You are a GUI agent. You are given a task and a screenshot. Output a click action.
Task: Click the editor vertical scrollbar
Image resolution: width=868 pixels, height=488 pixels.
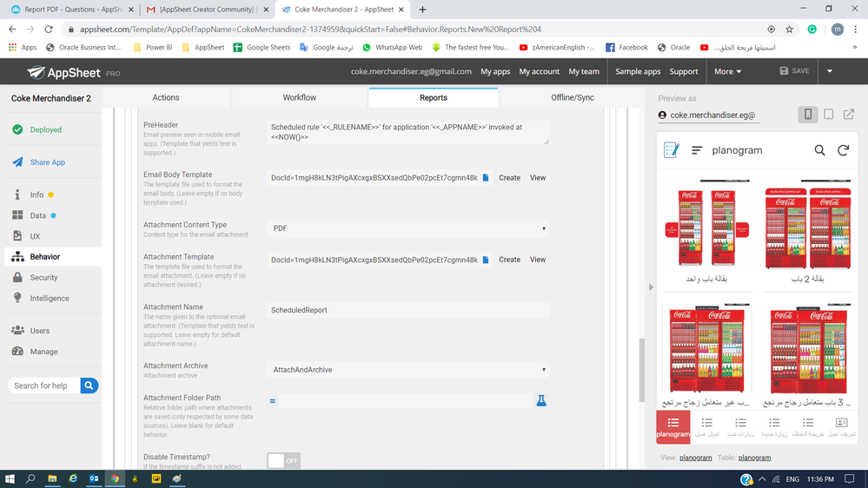641,370
